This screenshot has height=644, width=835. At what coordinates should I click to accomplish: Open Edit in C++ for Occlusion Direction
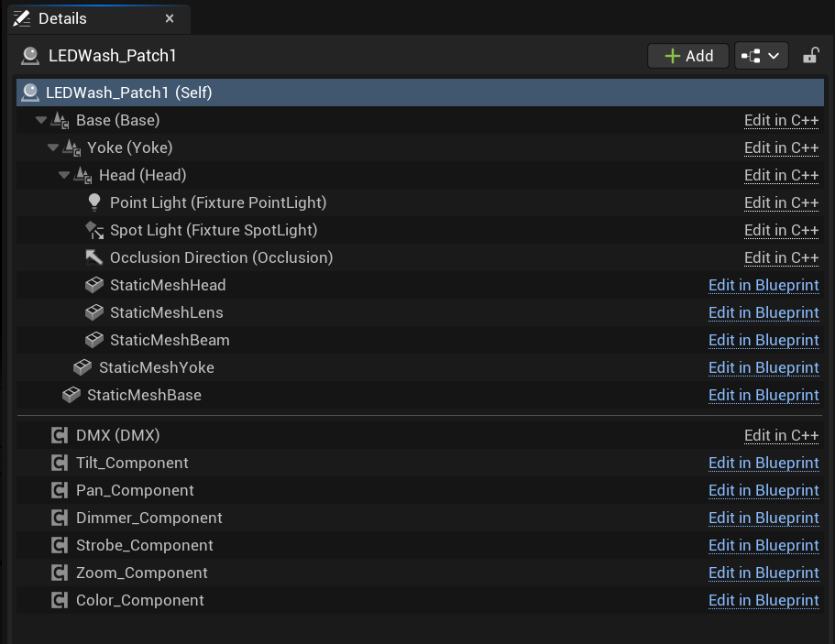point(781,258)
